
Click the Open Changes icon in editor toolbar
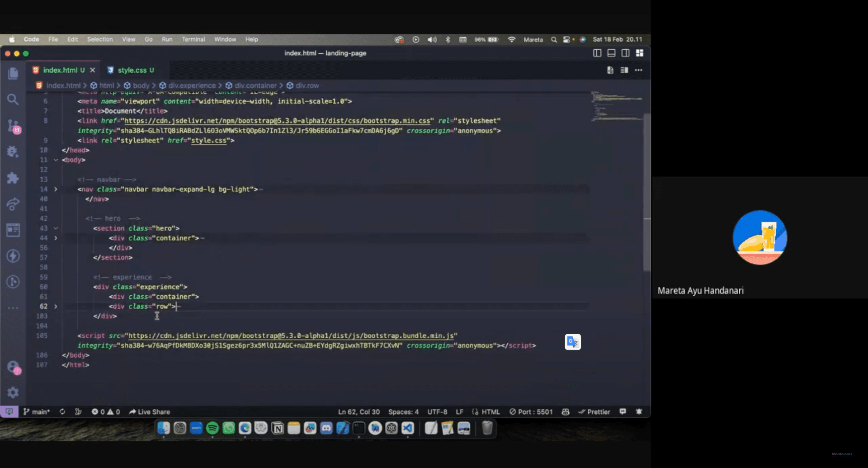click(610, 70)
